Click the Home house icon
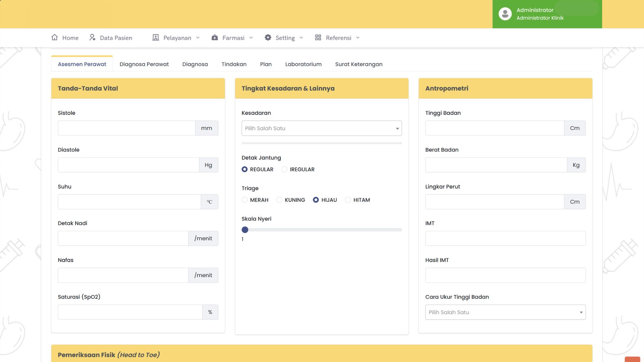The width and height of the screenshot is (644, 362). pos(54,38)
